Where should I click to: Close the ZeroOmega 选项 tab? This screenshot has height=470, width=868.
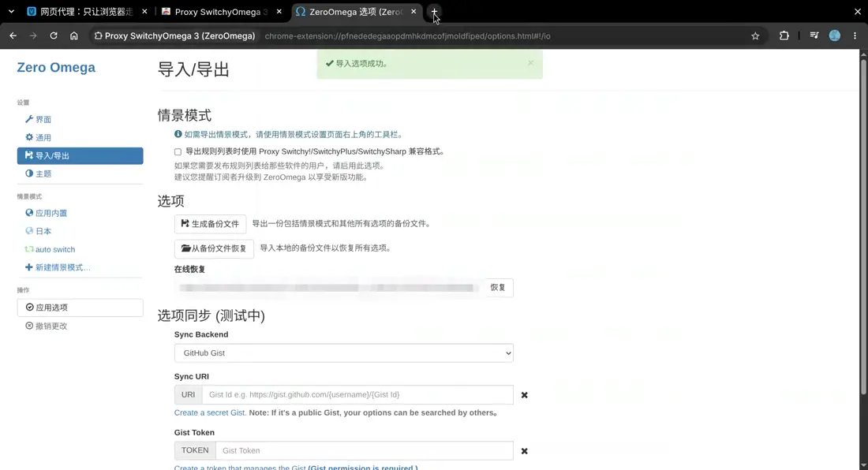[413, 12]
